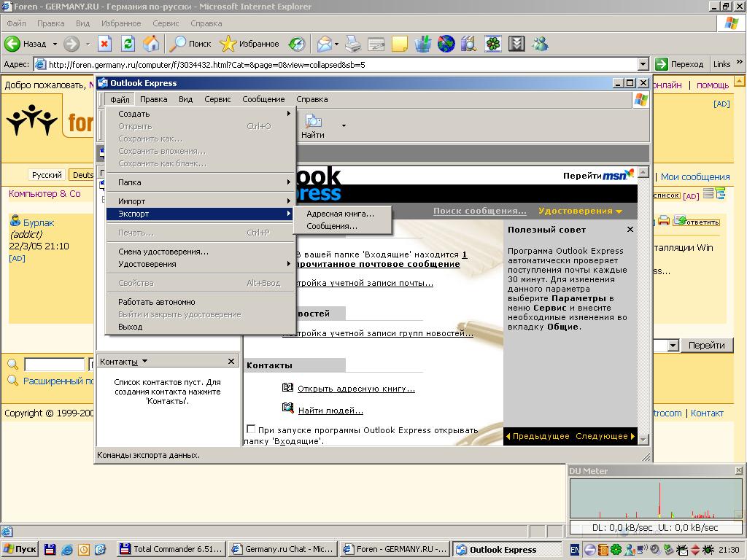This screenshot has height=560, width=747.
Task: Click the Пуск Start button
Action: pyautogui.click(x=20, y=549)
